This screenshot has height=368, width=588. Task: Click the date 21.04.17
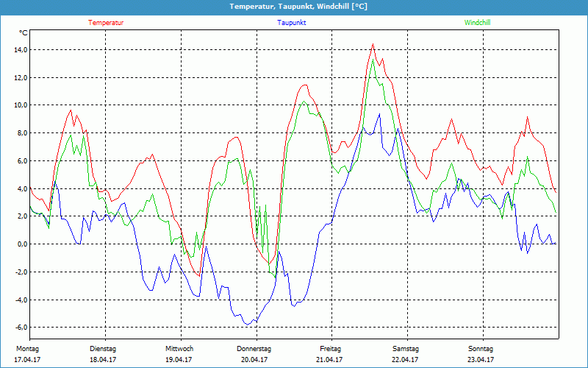pos(329,360)
